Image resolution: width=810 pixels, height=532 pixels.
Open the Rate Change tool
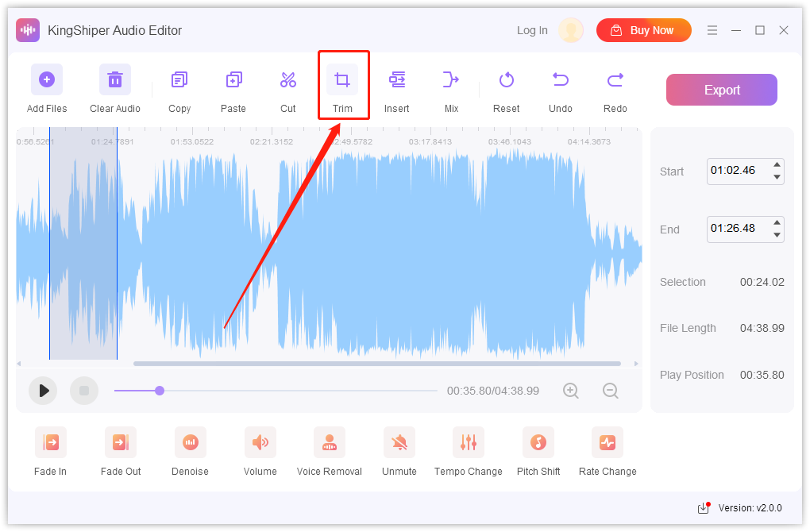tap(607, 442)
